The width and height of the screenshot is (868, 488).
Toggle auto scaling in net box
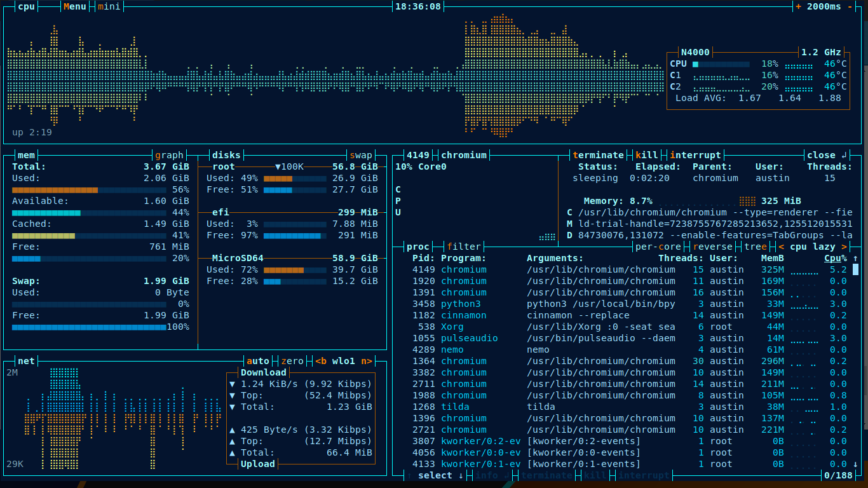tap(258, 361)
